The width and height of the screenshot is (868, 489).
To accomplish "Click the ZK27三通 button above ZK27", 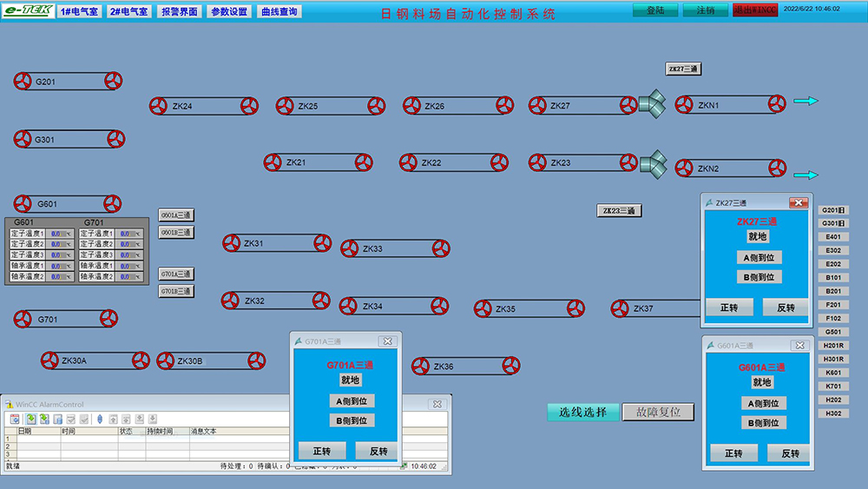I will (x=683, y=69).
